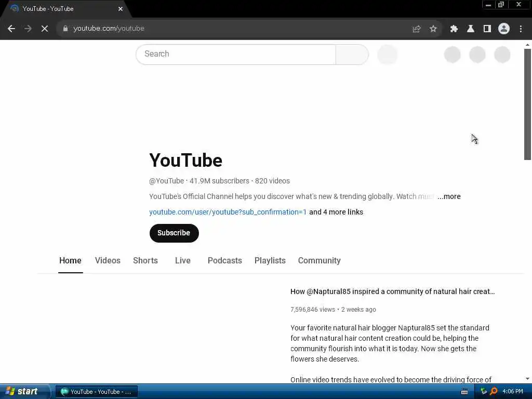Click the scrollbar down arrow
This screenshot has width=532, height=399.
pos(527,379)
